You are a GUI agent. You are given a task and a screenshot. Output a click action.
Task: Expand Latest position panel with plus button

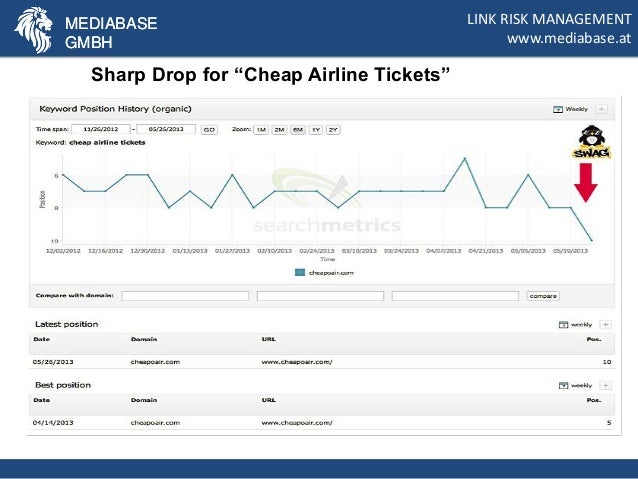point(606,324)
